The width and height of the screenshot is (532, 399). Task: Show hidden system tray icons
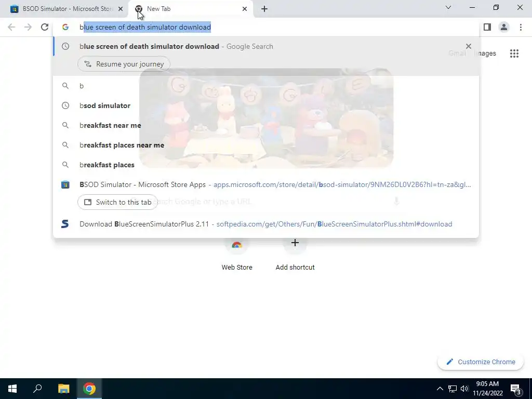pos(440,389)
